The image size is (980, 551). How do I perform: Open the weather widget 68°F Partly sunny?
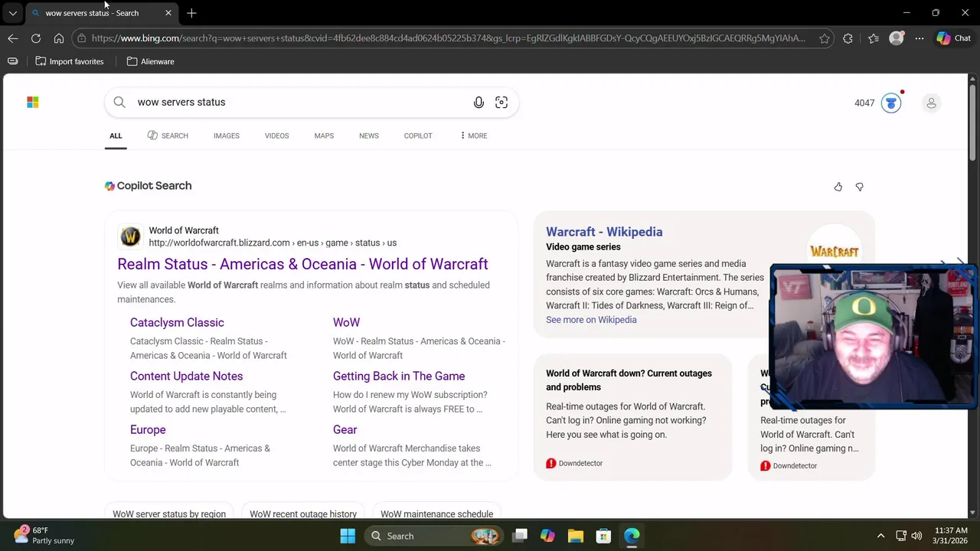pyautogui.click(x=44, y=535)
